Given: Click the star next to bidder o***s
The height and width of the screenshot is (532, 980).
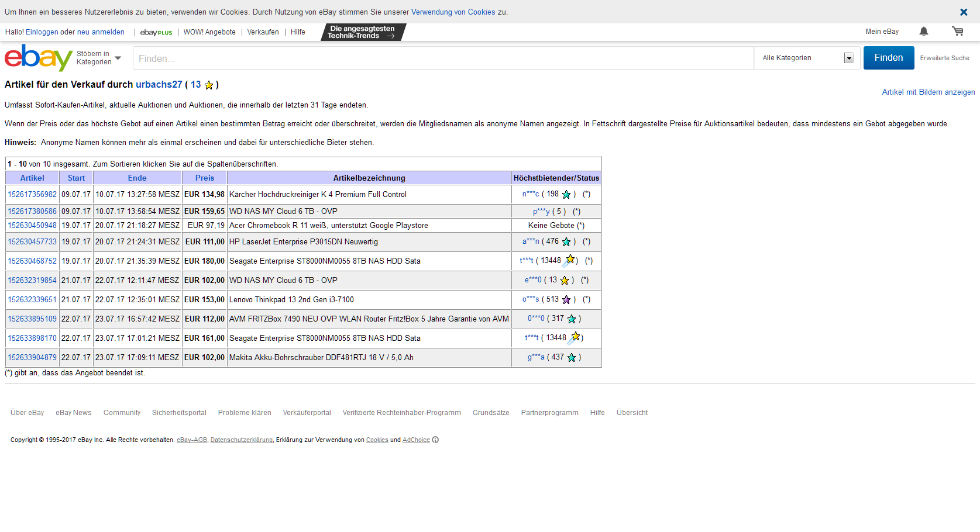Looking at the screenshot, I should 566,300.
